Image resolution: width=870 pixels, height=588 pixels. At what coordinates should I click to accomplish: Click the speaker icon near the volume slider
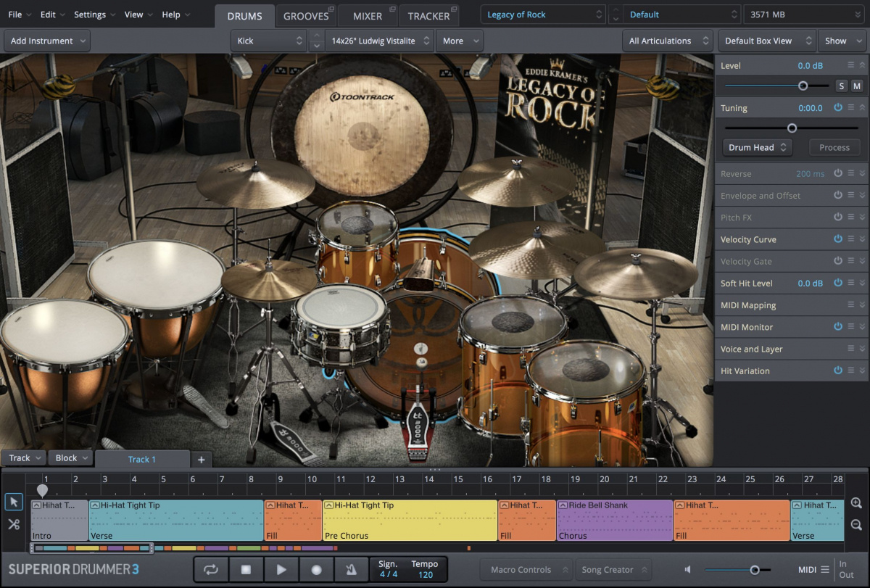pos(687,569)
